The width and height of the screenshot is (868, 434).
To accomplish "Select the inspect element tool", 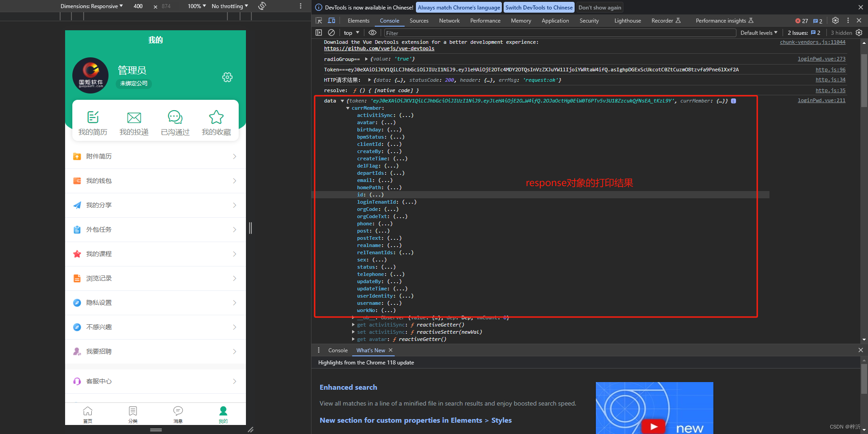I will coord(319,21).
